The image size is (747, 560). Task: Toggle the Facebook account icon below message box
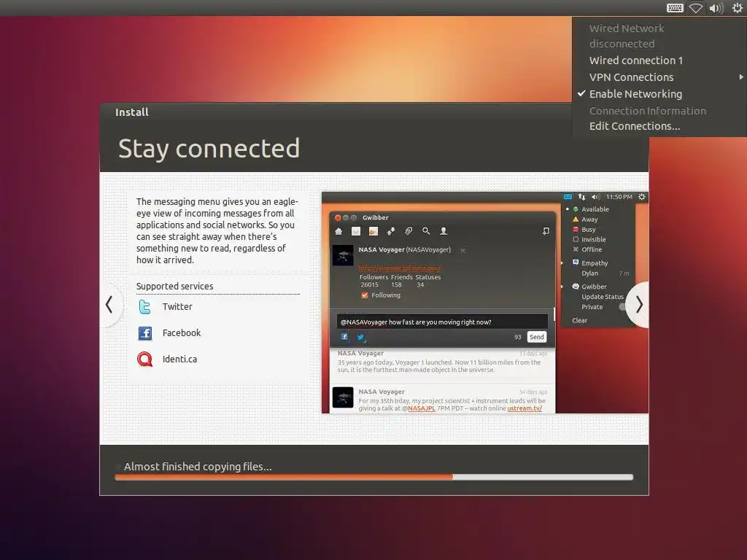tap(344, 337)
